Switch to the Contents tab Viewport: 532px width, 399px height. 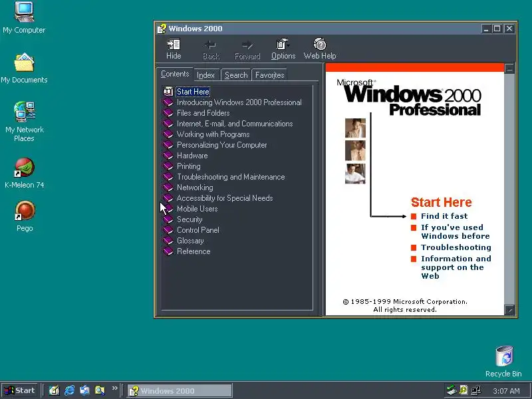pos(175,74)
